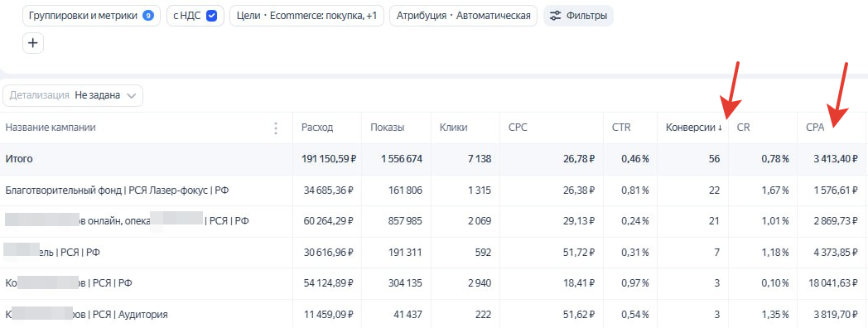The height and width of the screenshot is (328, 868).
Task: Expand the Детализация Не задана dropdown
Action: pyautogui.click(x=73, y=95)
